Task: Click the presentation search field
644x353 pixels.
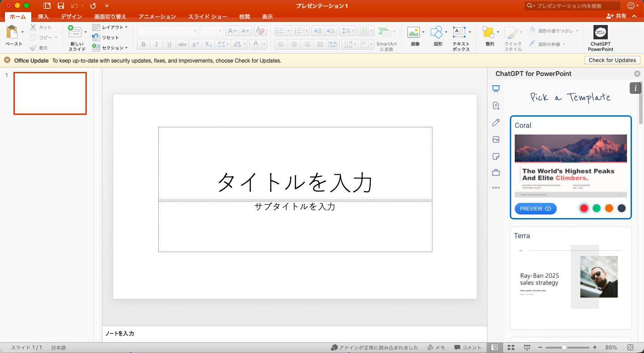Action: pyautogui.click(x=573, y=6)
